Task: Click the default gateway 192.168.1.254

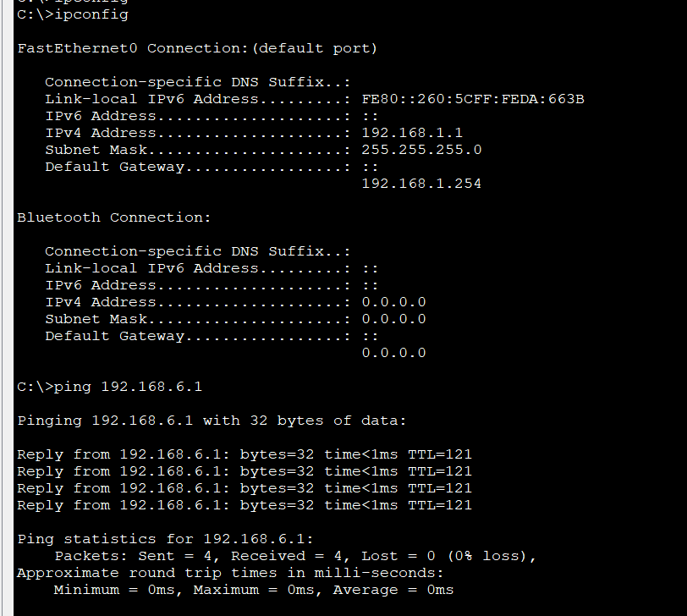Action: [420, 184]
